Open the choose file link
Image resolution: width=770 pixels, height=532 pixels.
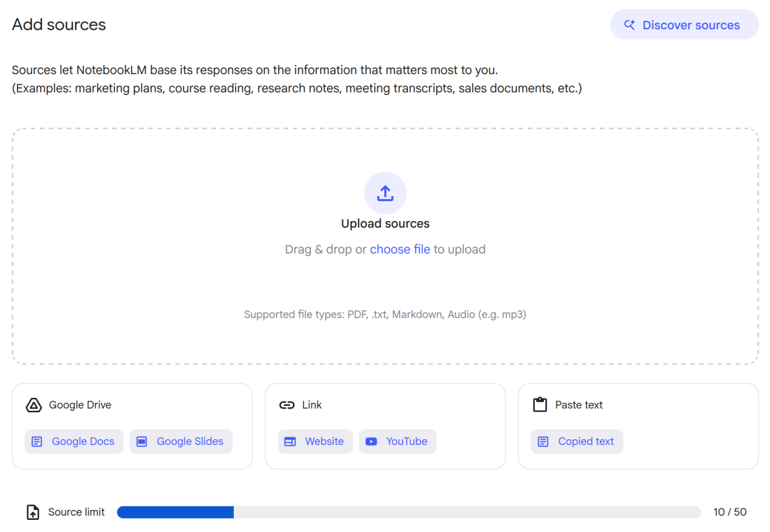(400, 250)
